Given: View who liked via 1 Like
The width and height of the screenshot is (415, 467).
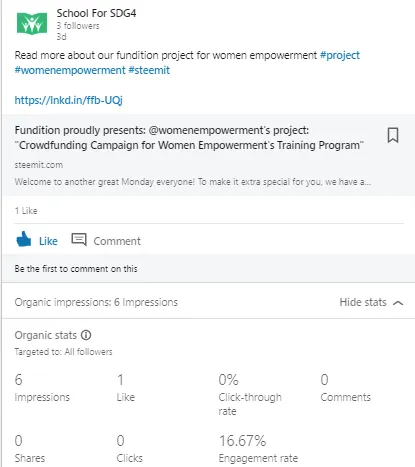Looking at the screenshot, I should [26, 211].
